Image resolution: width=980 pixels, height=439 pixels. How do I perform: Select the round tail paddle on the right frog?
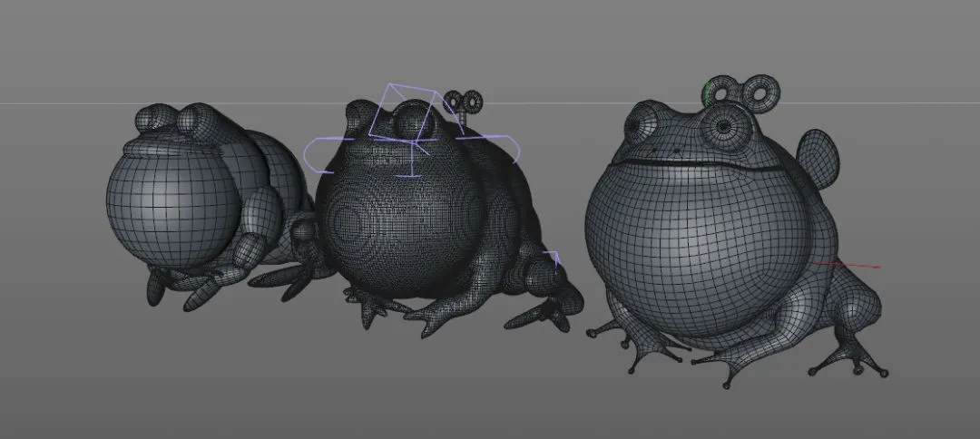[818, 160]
